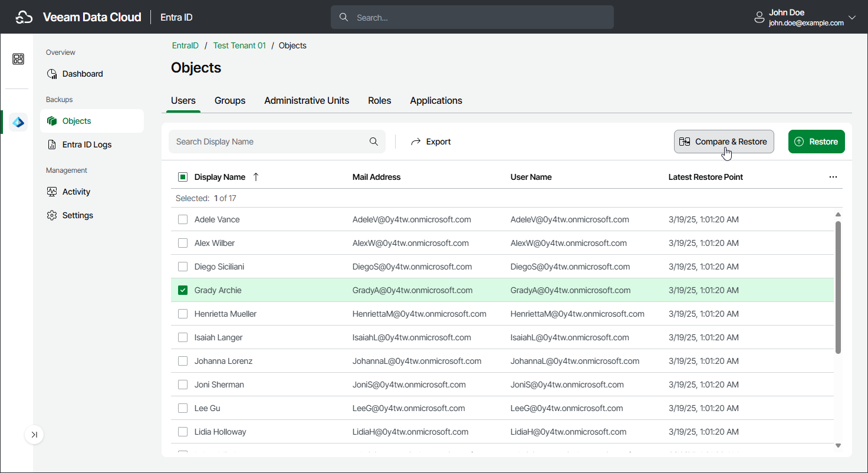Open the Dashboard menu item
The image size is (868, 473).
pos(92,74)
